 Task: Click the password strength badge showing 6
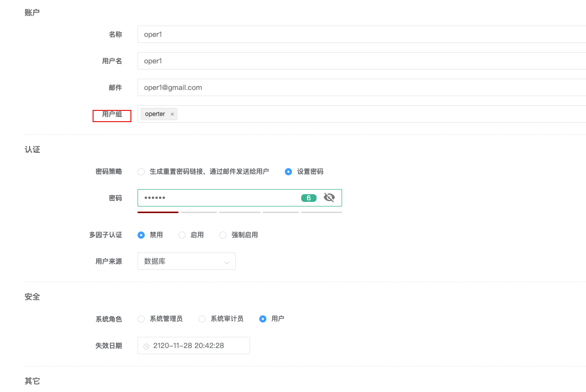(309, 198)
